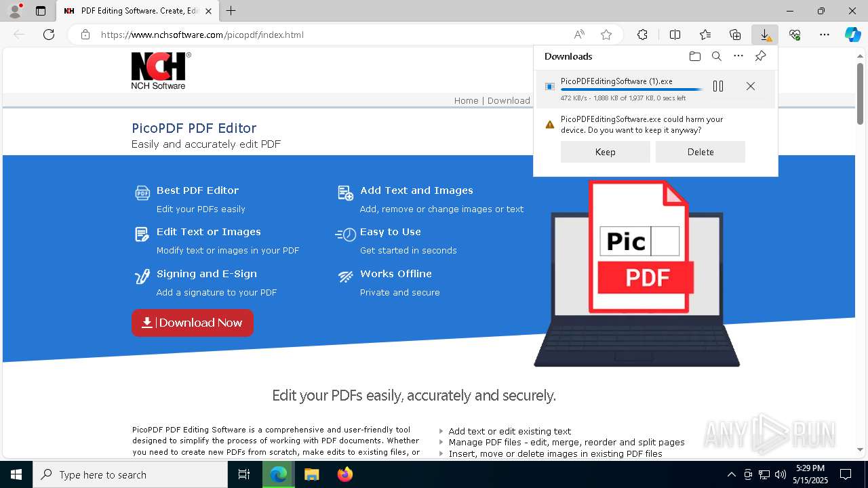This screenshot has width=868, height=488.
Task: Open the volume control icon
Action: [781, 474]
